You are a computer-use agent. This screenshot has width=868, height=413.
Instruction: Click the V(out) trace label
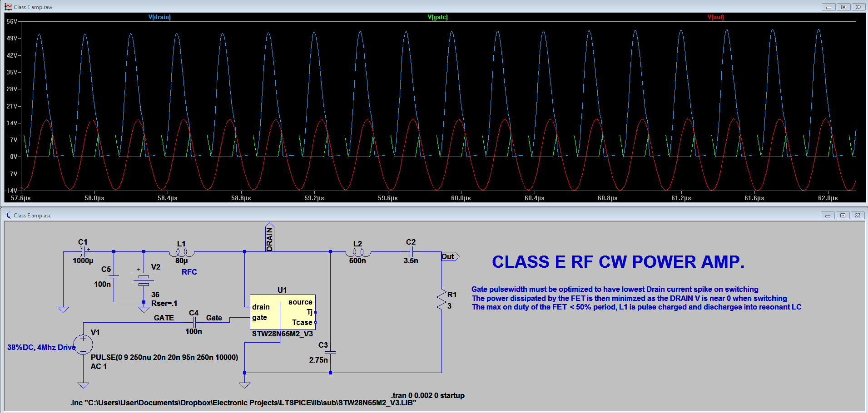pyautogui.click(x=715, y=17)
